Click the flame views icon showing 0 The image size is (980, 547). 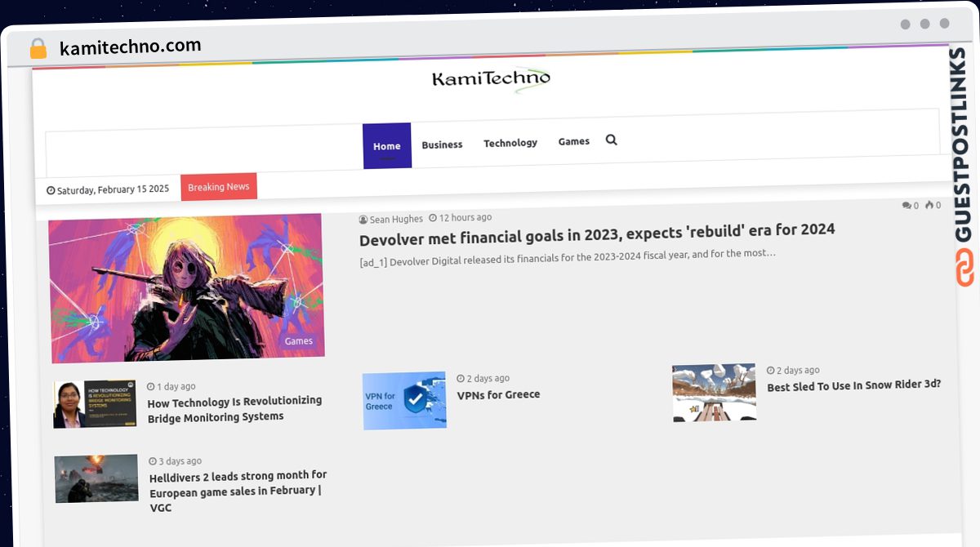(929, 205)
